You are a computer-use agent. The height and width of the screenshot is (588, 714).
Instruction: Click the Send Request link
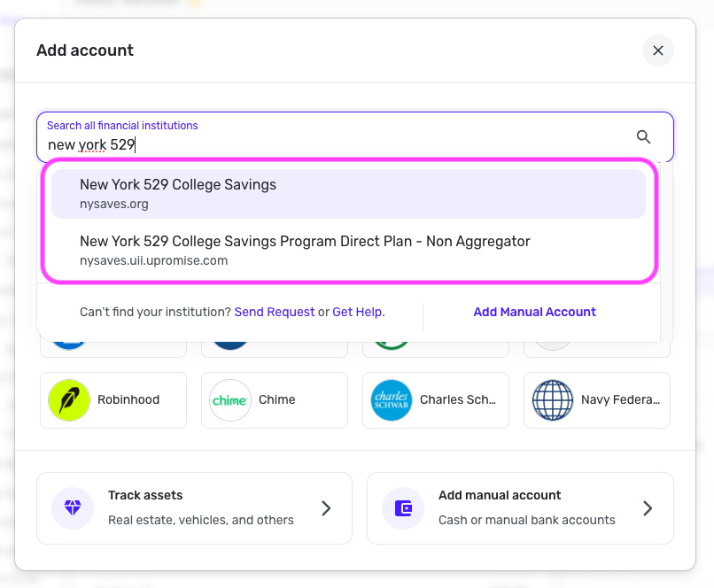pyautogui.click(x=275, y=312)
